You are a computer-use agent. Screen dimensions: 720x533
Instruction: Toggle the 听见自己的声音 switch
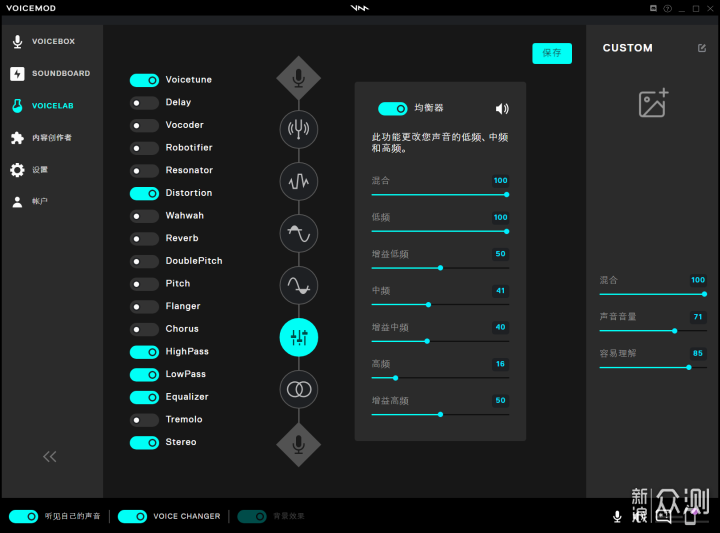[23, 516]
